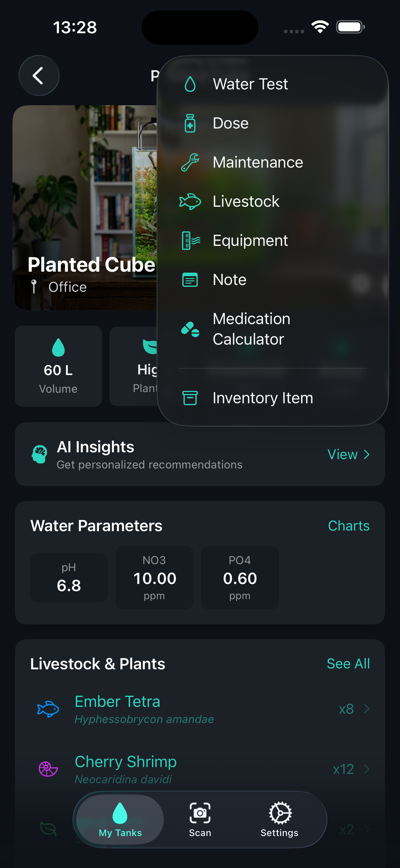
Task: Tap the Medication Calculator pills icon
Action: coord(190,329)
